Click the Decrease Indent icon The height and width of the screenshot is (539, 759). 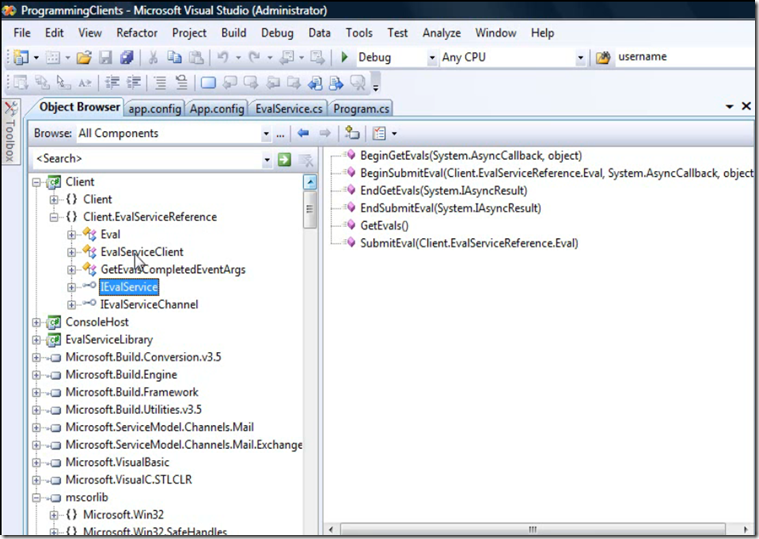(112, 83)
